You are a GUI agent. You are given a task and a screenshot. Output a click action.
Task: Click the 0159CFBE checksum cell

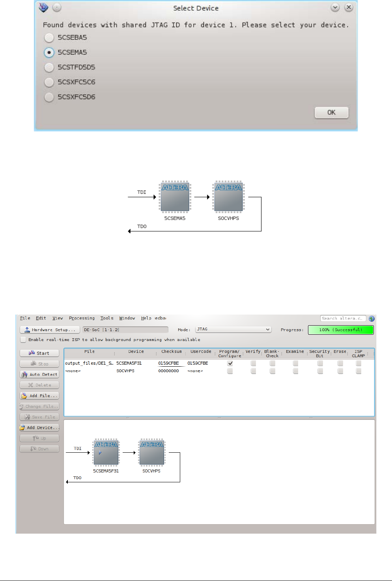pyautogui.click(x=168, y=363)
